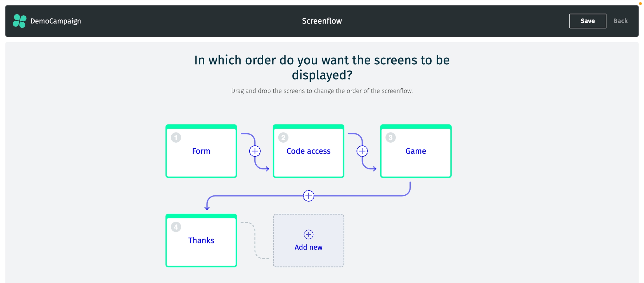The height and width of the screenshot is (283, 644).
Task: Click the number 2 badge on Code access
Action: point(283,138)
